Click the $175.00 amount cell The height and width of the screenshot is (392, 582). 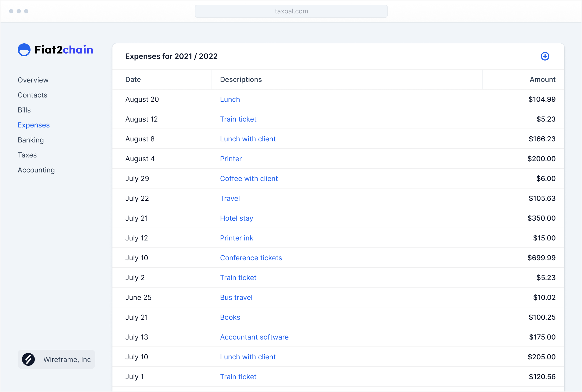pos(542,337)
